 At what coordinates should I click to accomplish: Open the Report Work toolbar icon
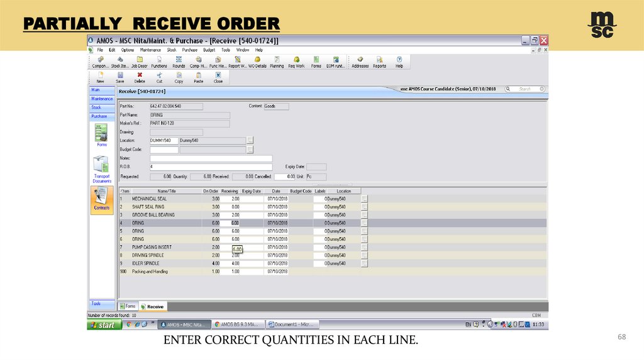tap(237, 62)
